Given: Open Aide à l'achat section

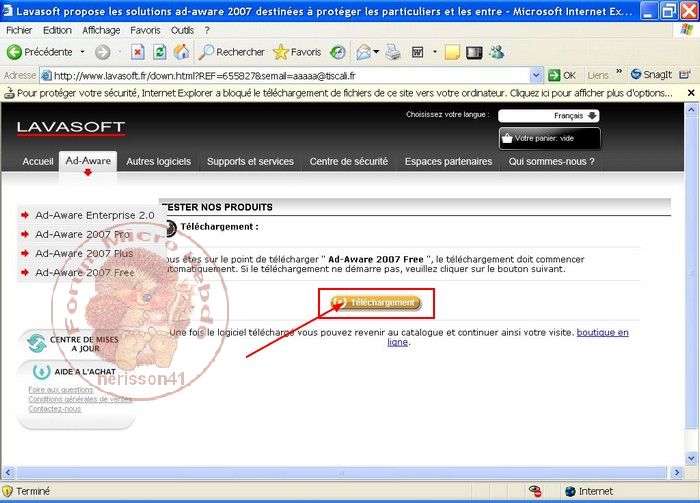Looking at the screenshot, I should [75, 371].
